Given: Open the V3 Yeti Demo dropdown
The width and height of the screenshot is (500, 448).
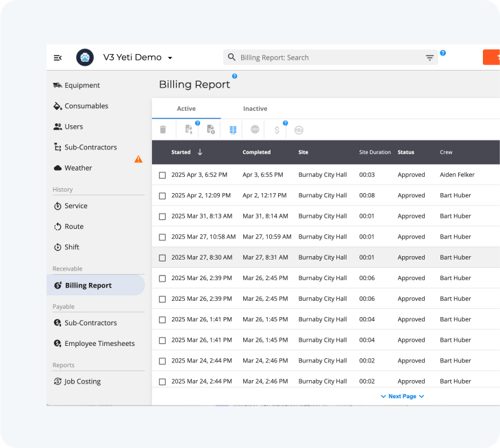Looking at the screenshot, I should (x=170, y=58).
